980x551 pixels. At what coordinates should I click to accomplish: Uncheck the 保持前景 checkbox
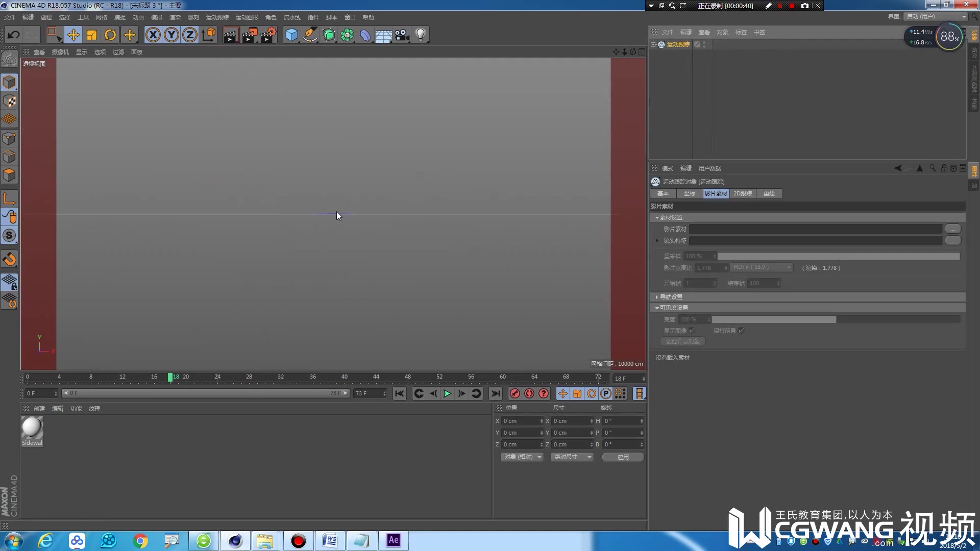(x=742, y=331)
